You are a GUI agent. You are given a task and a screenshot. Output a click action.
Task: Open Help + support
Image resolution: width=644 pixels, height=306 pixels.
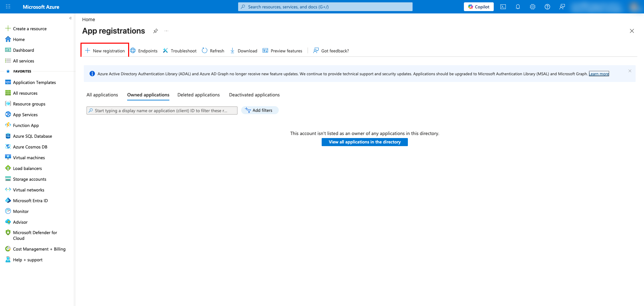coord(28,260)
